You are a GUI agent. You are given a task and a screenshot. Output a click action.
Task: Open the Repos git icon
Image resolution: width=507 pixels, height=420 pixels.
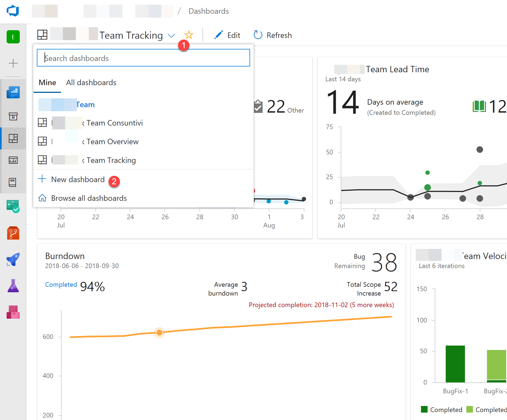(x=13, y=233)
